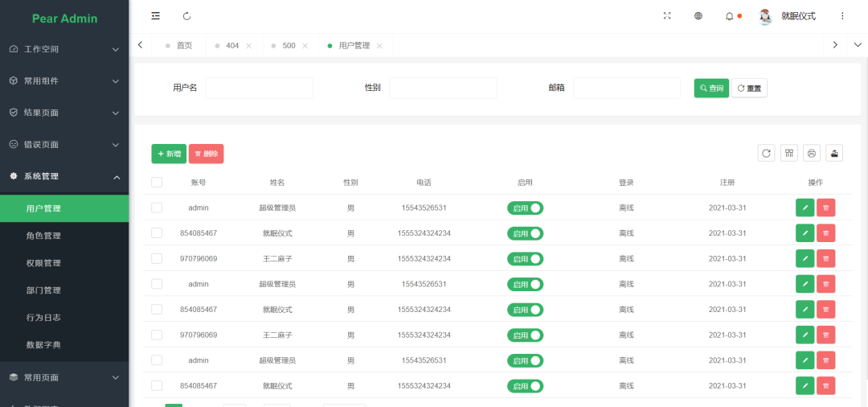Focus the 邮箱 input field
Screen dimensions: 868x407
627,88
